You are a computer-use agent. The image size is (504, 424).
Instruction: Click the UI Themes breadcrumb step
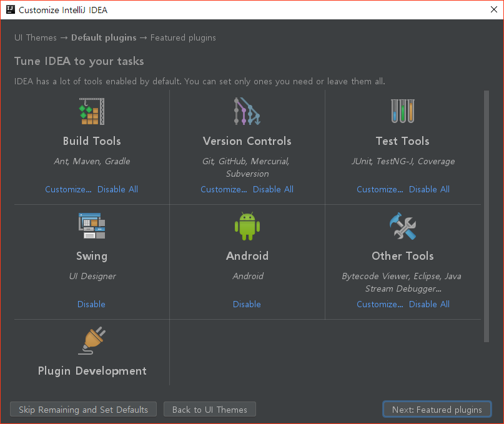pyautogui.click(x=36, y=37)
